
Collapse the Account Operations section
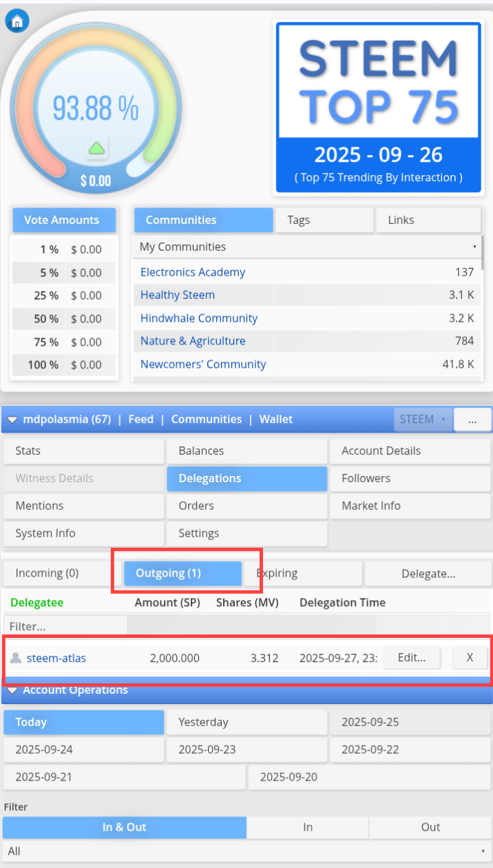(x=12, y=690)
